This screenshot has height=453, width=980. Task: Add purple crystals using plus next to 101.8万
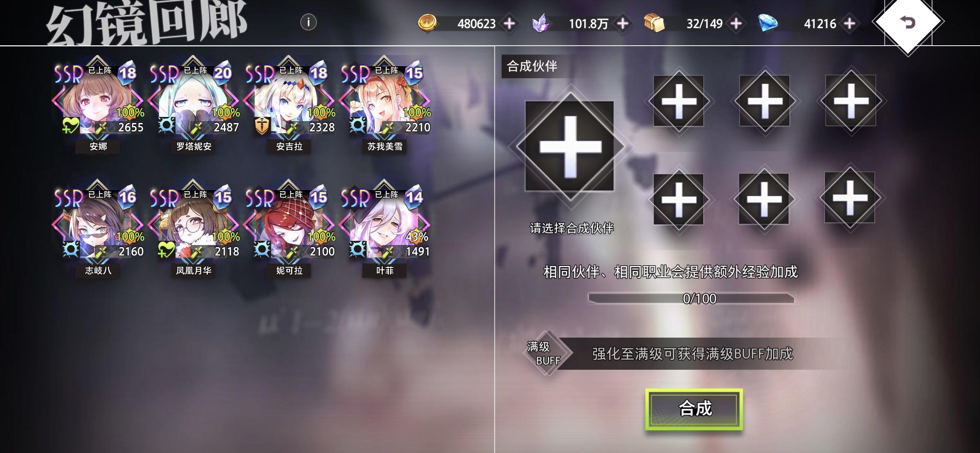tap(622, 24)
